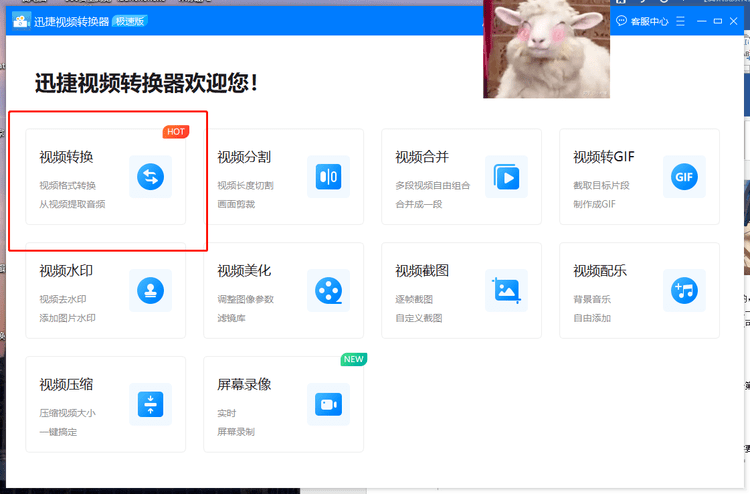
Task: Click text 视频去水印
Action: [x=63, y=299]
